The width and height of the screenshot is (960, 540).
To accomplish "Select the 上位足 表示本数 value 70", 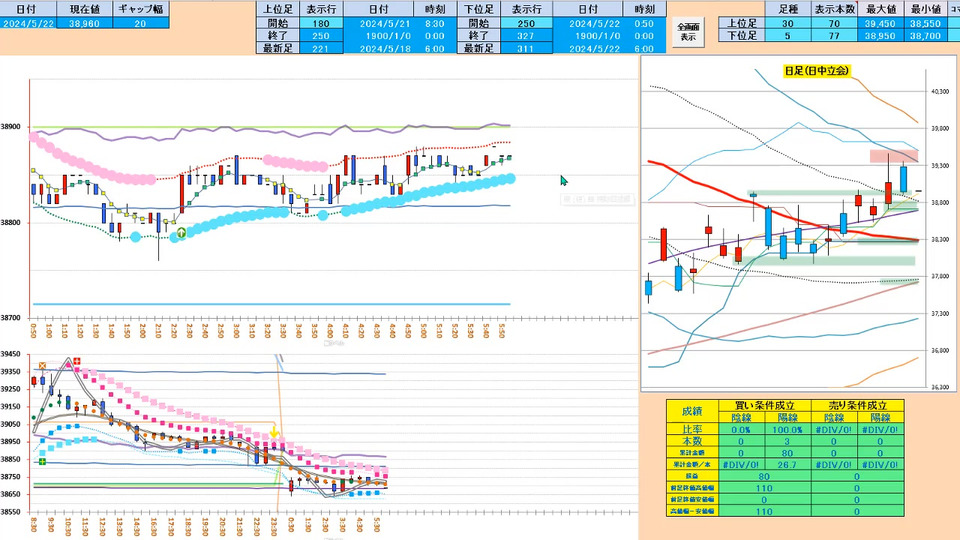I will (x=834, y=23).
